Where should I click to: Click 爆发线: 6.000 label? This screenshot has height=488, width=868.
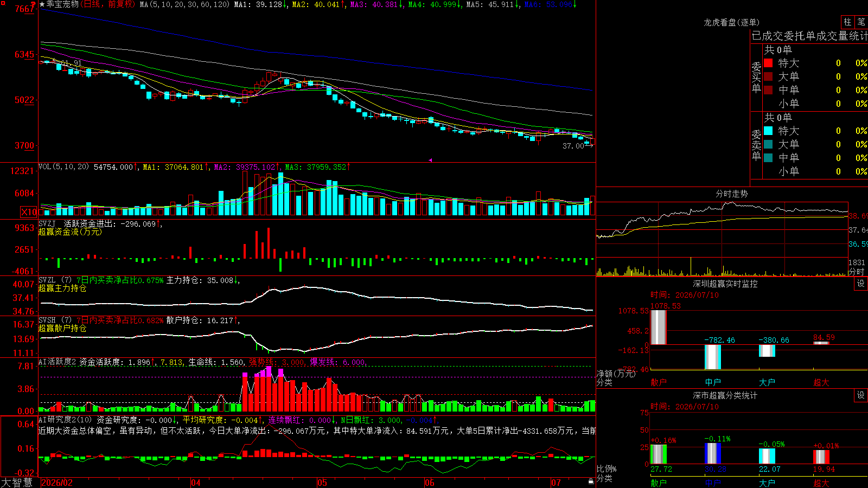click(x=338, y=362)
